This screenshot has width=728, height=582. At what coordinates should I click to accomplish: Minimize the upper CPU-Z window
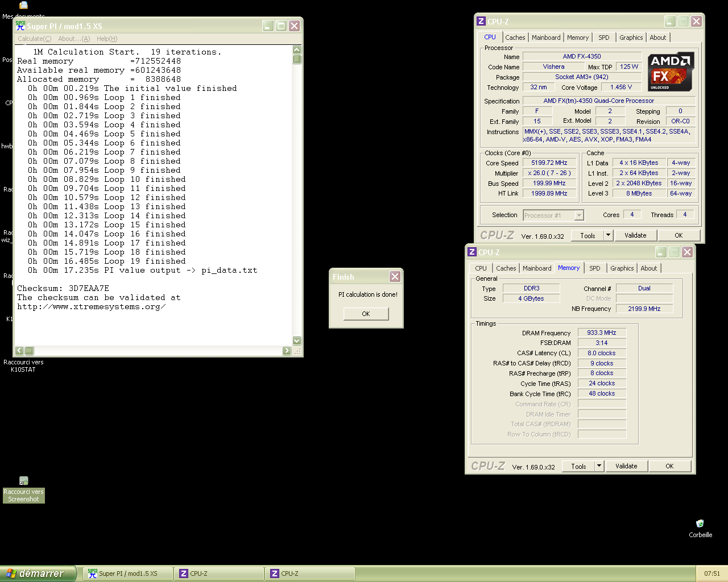(670, 21)
